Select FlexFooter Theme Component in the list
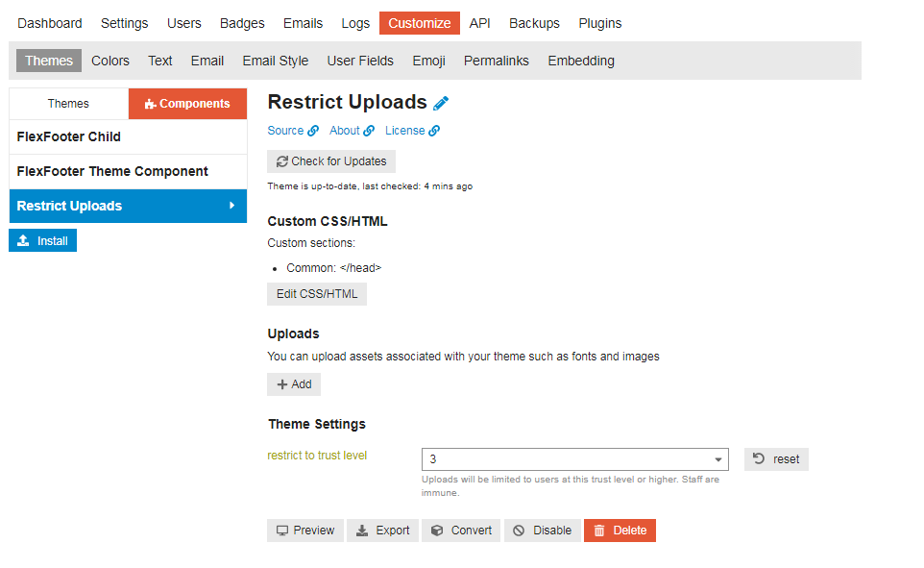The height and width of the screenshot is (568, 924). tap(128, 172)
